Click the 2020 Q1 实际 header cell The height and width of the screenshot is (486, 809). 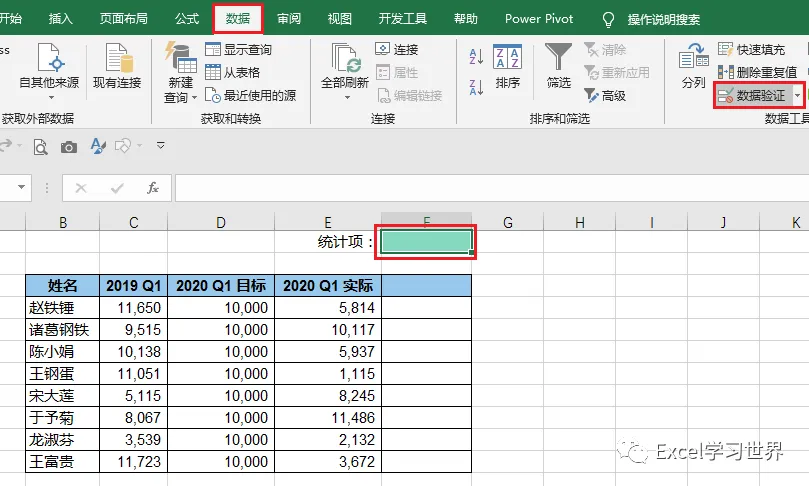(328, 285)
